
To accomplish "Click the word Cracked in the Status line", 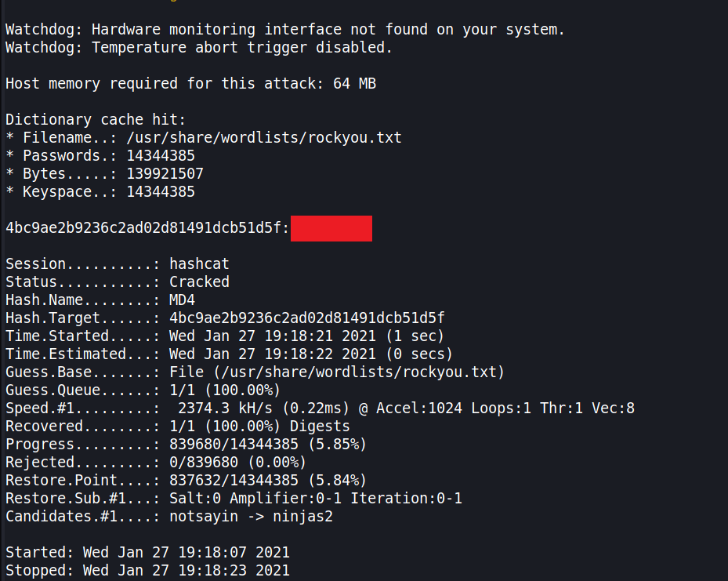I will [x=199, y=281].
